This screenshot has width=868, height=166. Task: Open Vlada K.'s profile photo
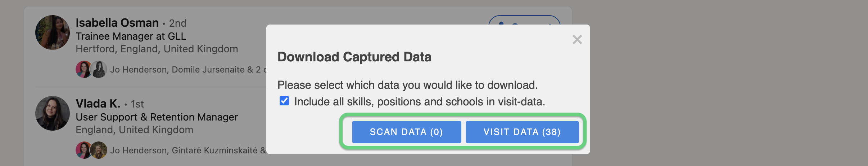tap(53, 113)
